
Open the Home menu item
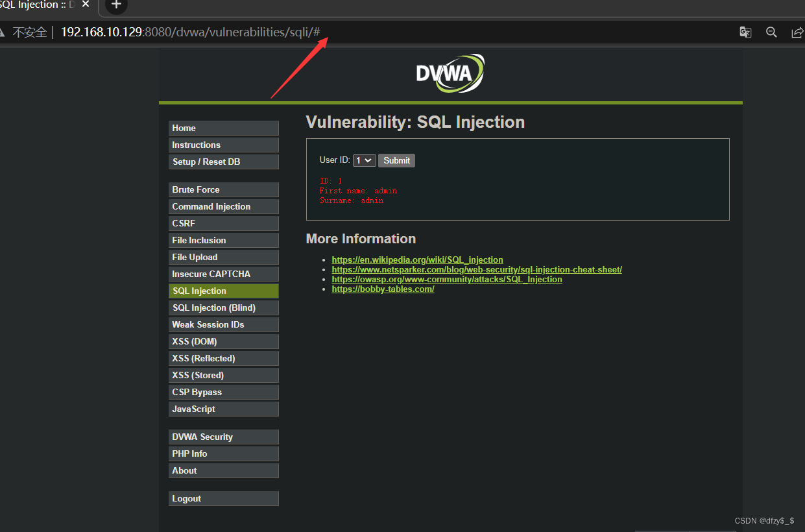[223, 128]
